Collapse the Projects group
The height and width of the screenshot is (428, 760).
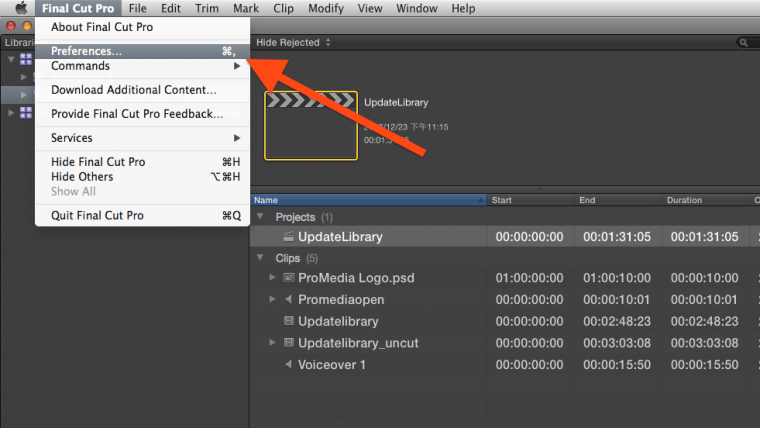click(260, 217)
